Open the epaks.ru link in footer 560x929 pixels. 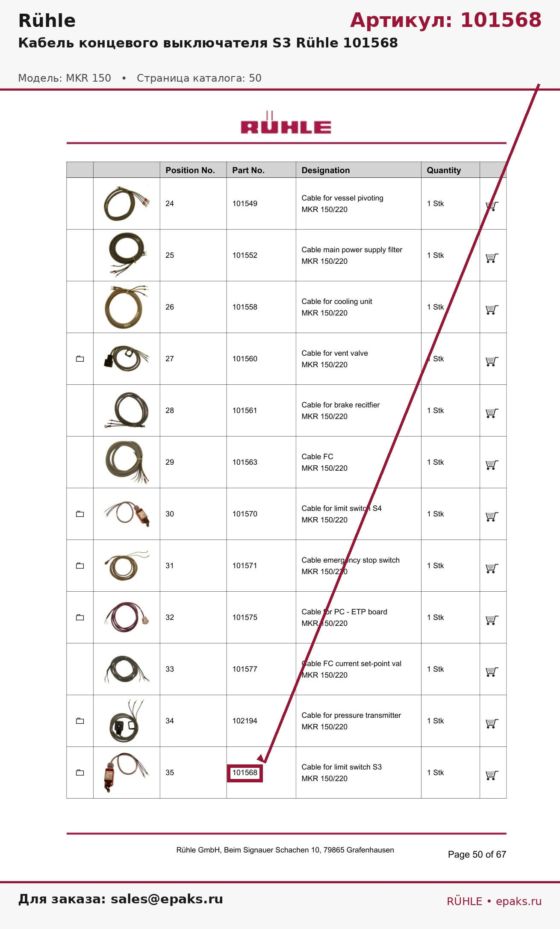(519, 901)
